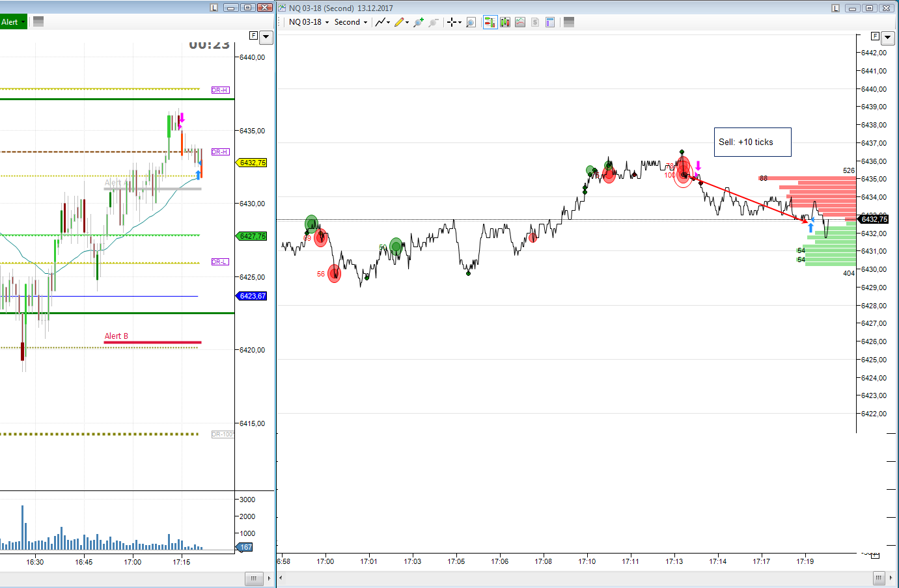Expand the crosshair cursor mode arrow

pos(460,22)
